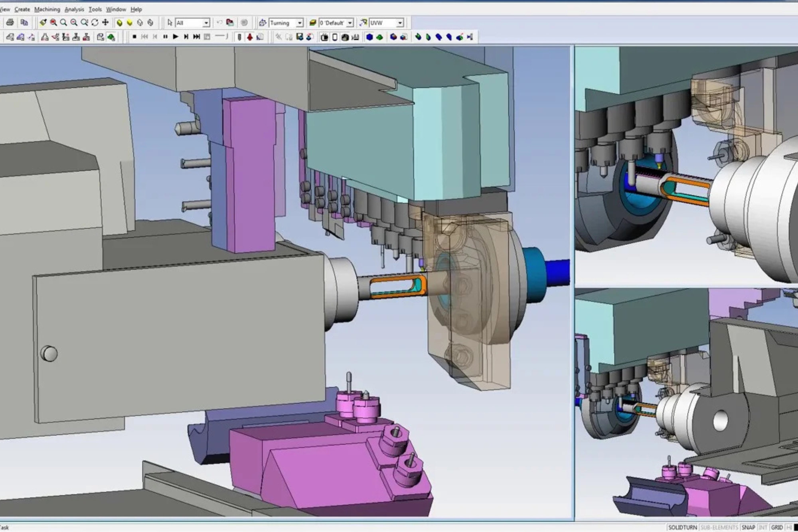Open the Analysis menu
The height and width of the screenshot is (532, 798).
(x=74, y=9)
